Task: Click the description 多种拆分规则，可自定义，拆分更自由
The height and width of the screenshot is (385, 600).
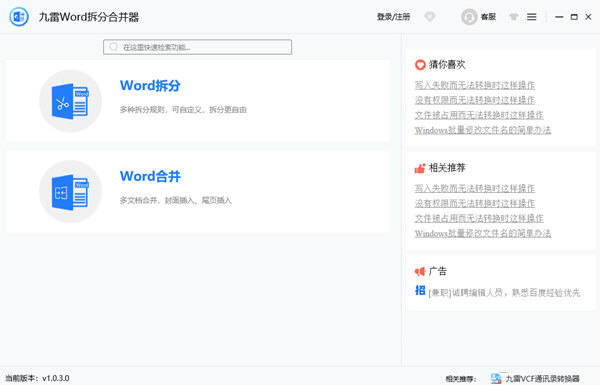Action: [x=183, y=110]
